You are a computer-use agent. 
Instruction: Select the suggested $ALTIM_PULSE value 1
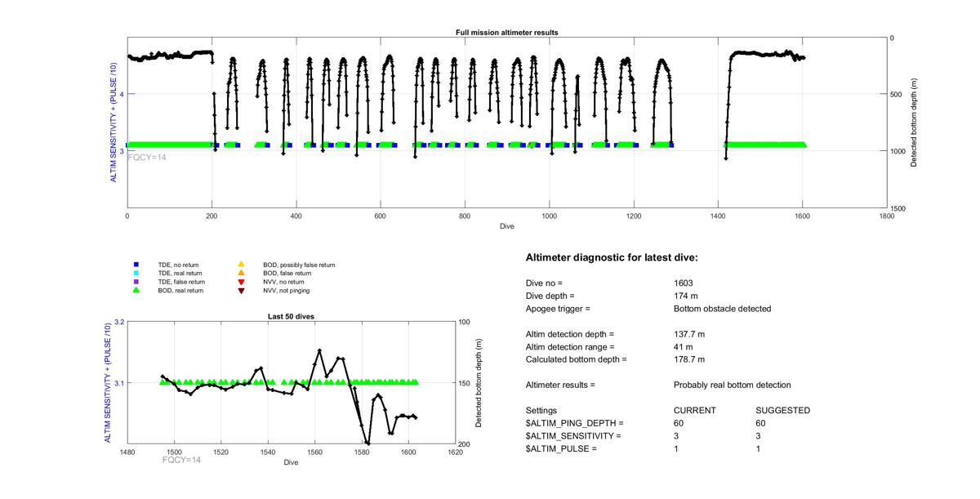click(759, 449)
